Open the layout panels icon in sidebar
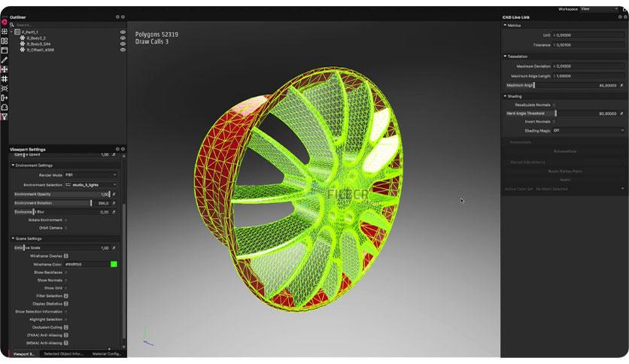Image resolution: width=629 pixels, height=364 pixels. click(5, 41)
